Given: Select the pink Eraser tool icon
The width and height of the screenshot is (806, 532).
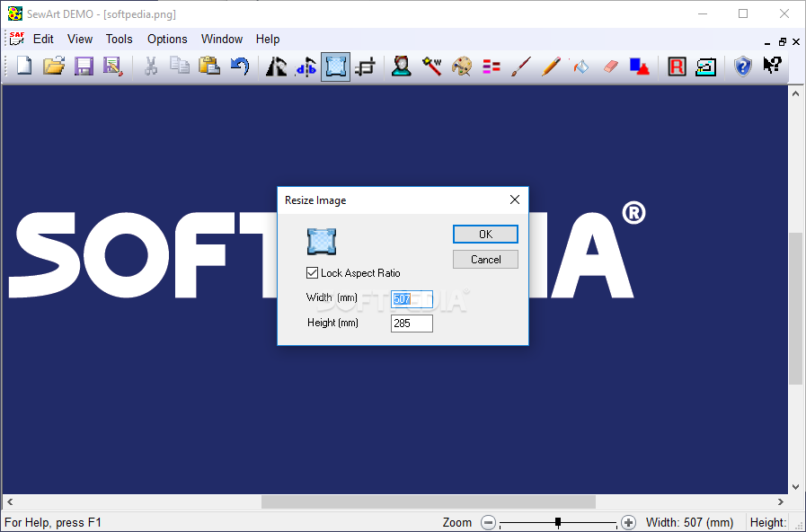Looking at the screenshot, I should tap(610, 66).
